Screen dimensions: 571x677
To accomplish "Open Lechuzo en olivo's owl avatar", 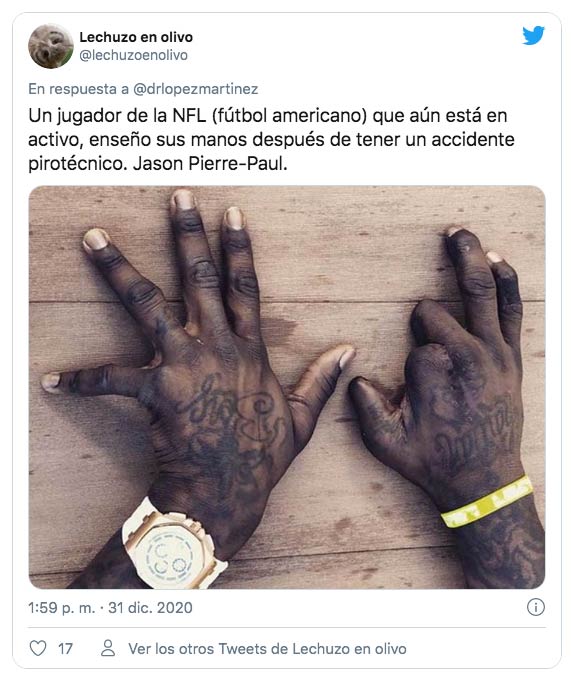I will click(x=51, y=46).
